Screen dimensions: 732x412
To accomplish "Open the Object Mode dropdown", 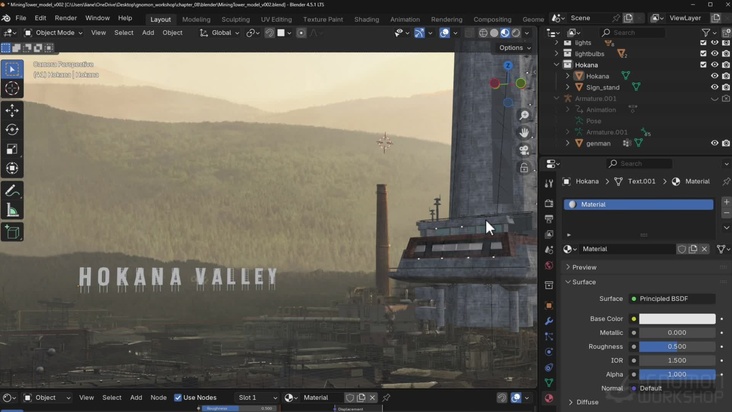I will point(53,33).
